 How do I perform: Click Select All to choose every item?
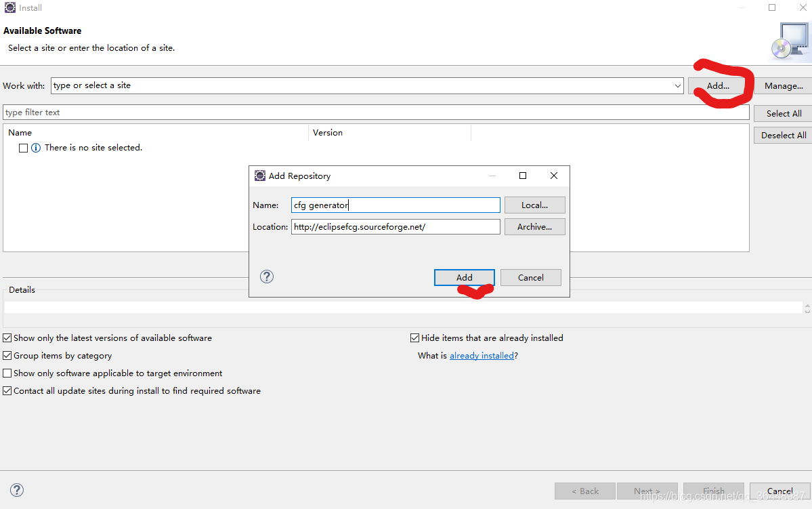(x=782, y=113)
